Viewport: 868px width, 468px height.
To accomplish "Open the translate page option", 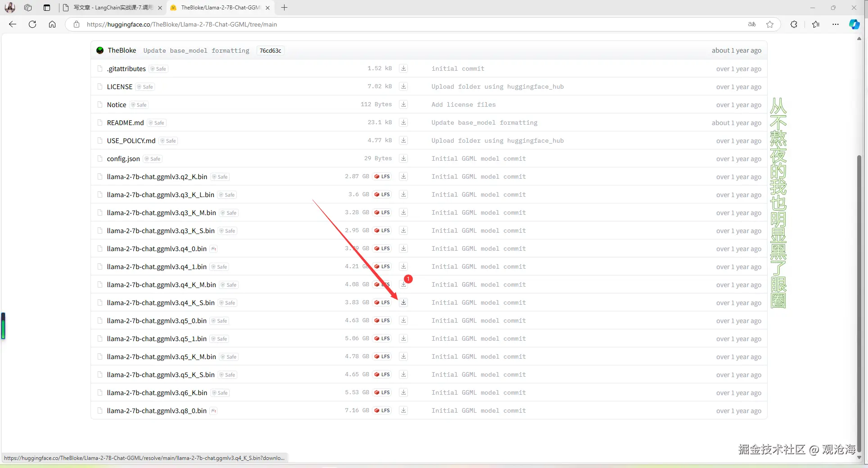I will coord(752,24).
